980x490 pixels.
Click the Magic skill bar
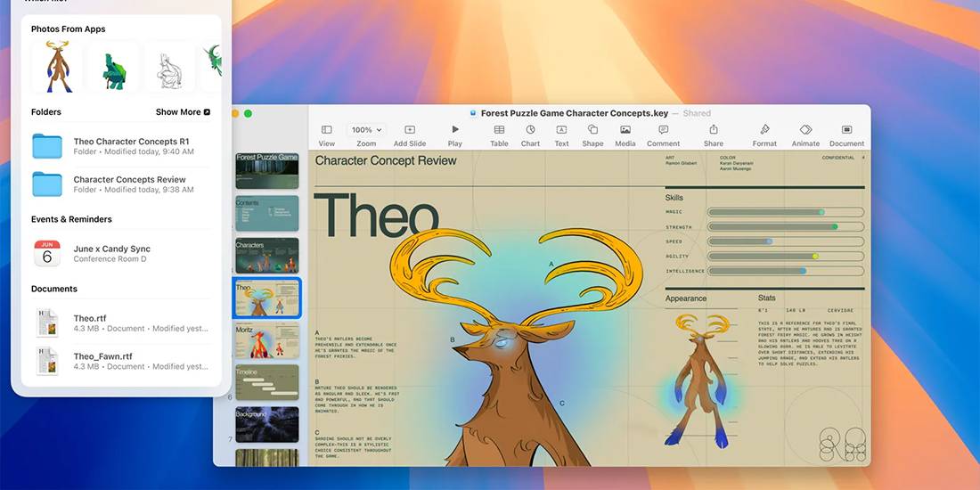pos(786,212)
